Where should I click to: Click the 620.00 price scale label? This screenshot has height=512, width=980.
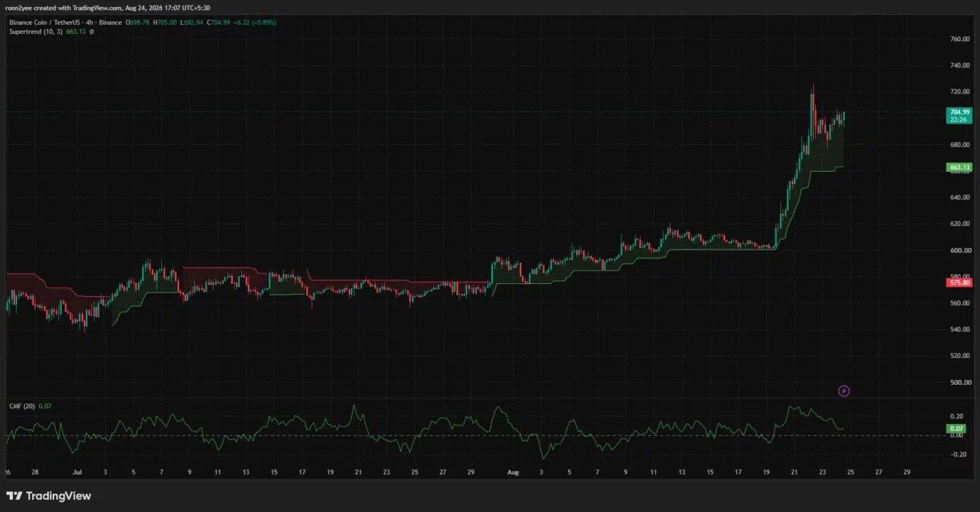coord(959,224)
